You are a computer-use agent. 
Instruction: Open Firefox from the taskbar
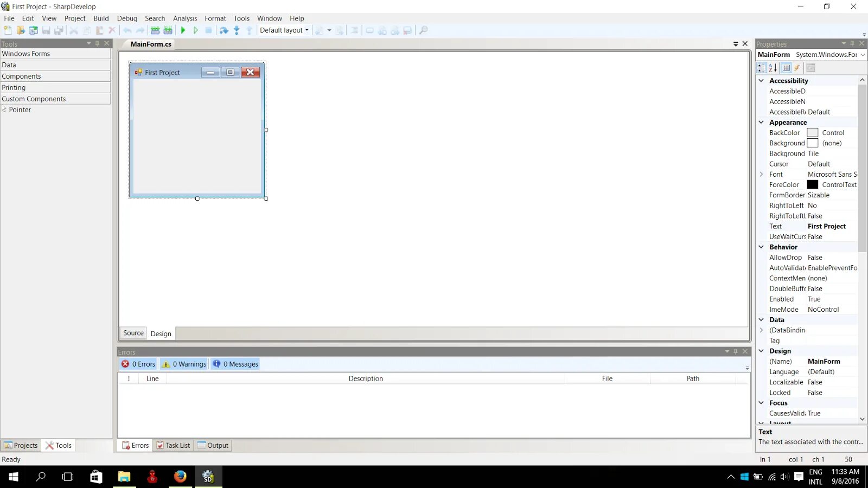(180, 477)
